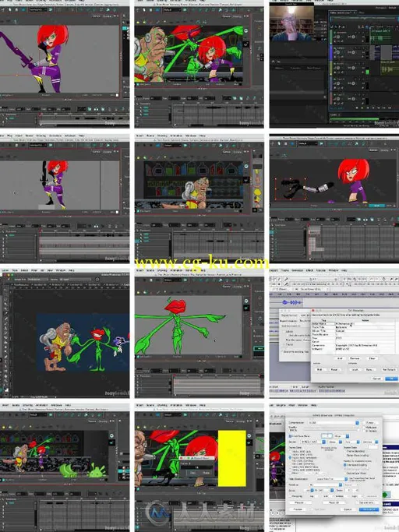399x532 pixels.
Task: Click the blue OK button in Audacity metadata dialog
Action: pos(391,379)
